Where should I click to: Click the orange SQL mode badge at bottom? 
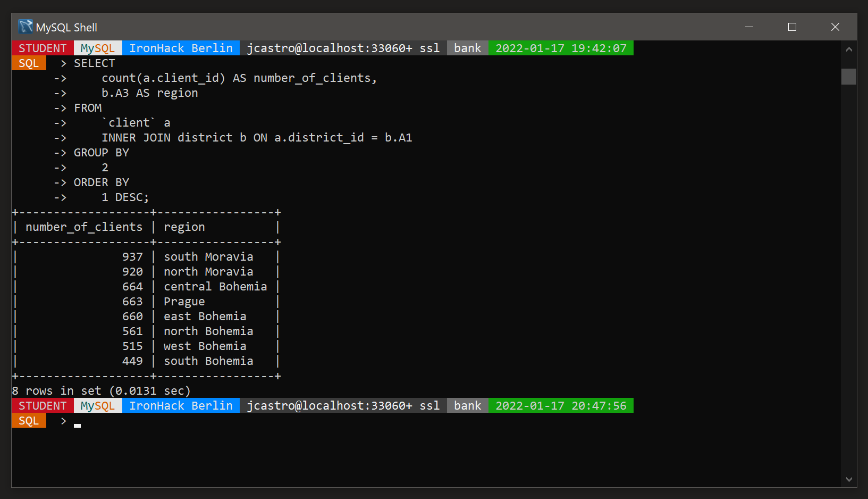click(x=29, y=420)
